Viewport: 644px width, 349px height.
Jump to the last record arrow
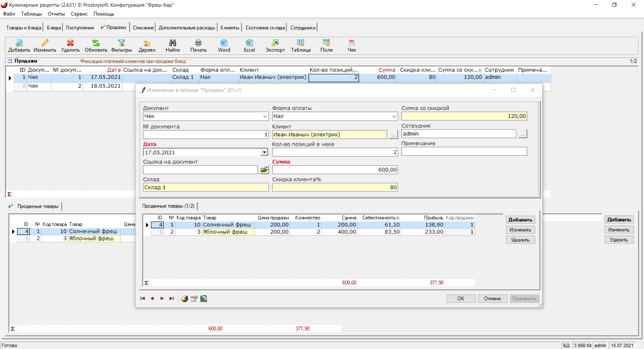172,299
